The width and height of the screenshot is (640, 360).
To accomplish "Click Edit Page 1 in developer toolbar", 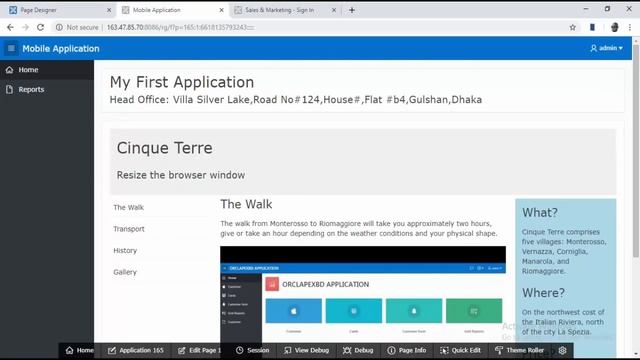I will tap(199, 350).
